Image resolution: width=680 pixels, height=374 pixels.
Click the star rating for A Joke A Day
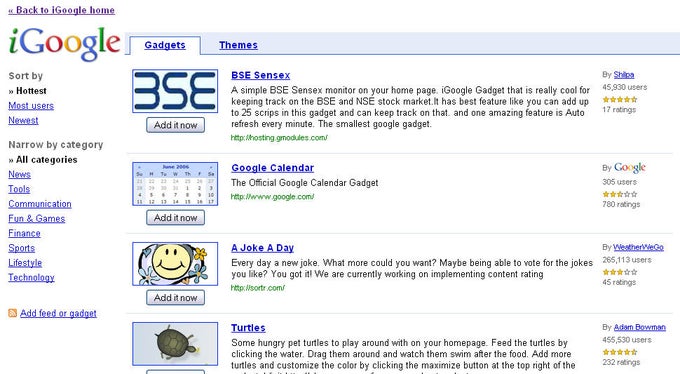[x=620, y=272]
